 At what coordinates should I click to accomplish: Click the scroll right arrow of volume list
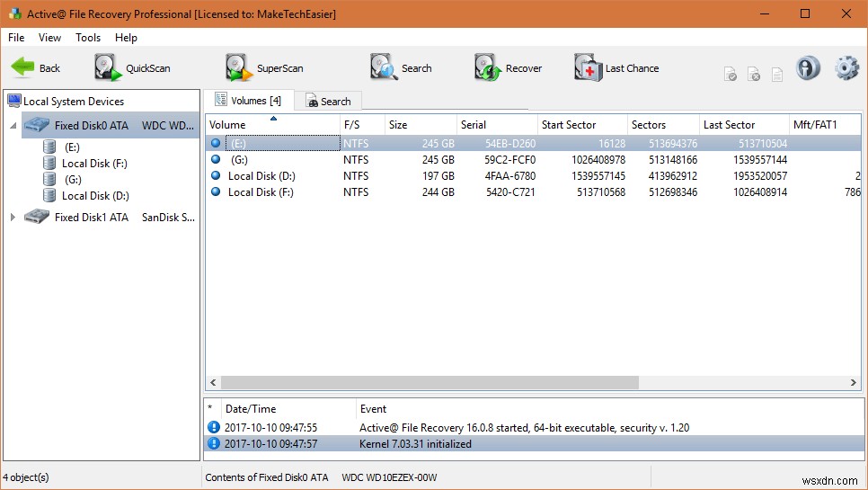(853, 382)
